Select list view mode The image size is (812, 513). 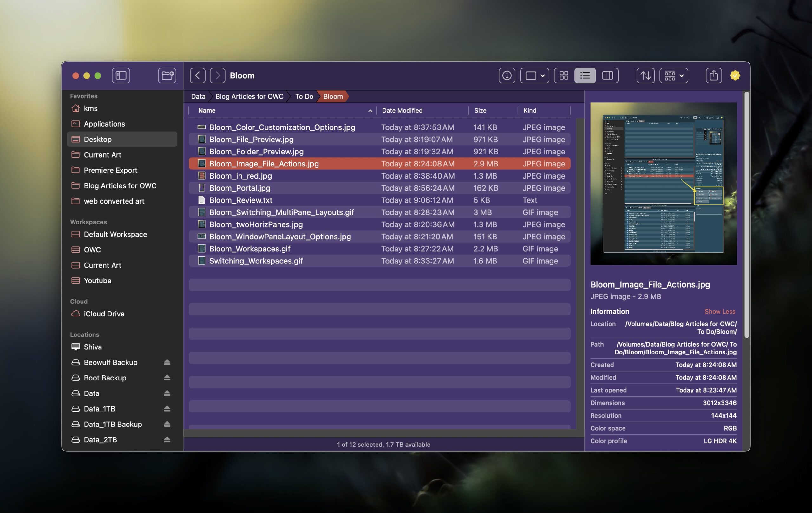tap(585, 75)
